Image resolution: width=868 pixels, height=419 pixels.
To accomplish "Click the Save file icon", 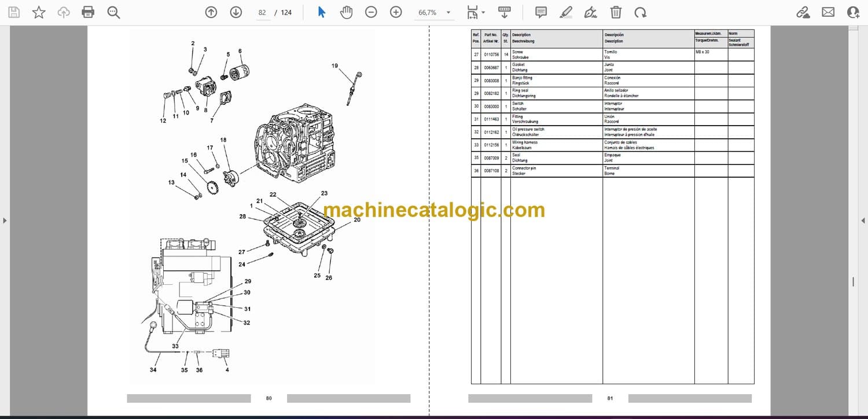I will (x=14, y=12).
